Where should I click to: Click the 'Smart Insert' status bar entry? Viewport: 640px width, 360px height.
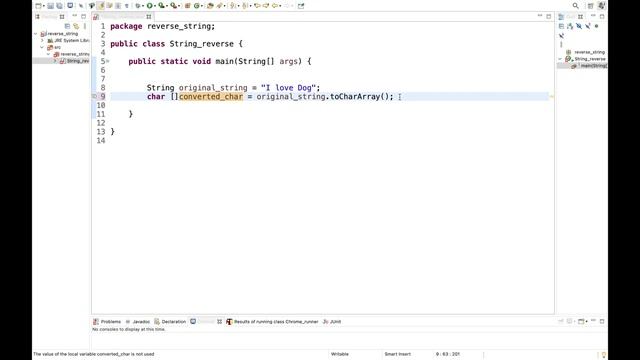tap(398, 354)
